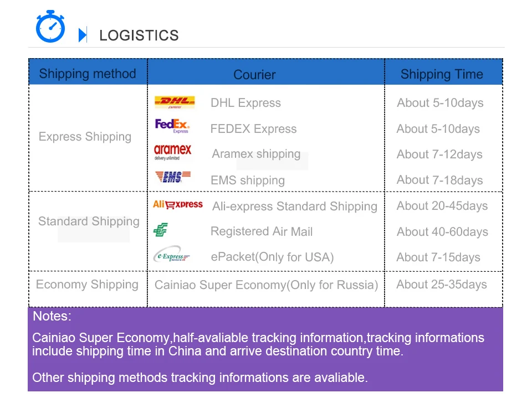Viewport: 532px width, 403px height.
Task: Click the AliExpress logo
Action: [x=177, y=204]
